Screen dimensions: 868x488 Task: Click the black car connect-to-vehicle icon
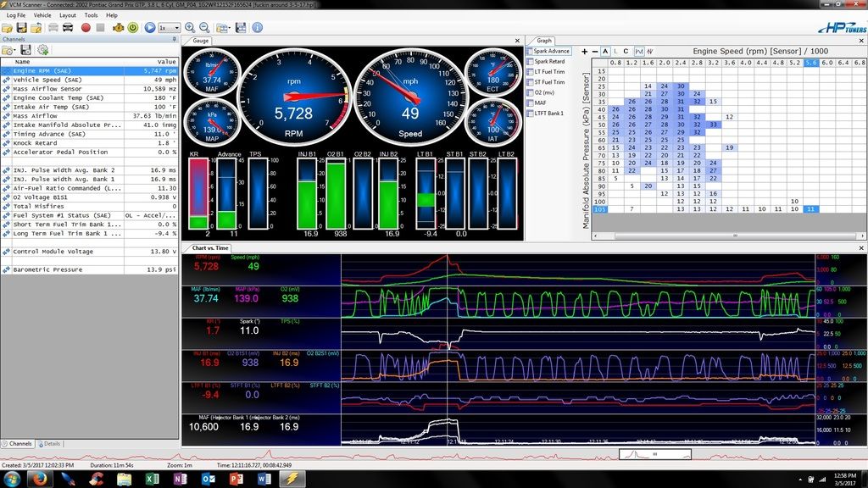tap(68, 27)
